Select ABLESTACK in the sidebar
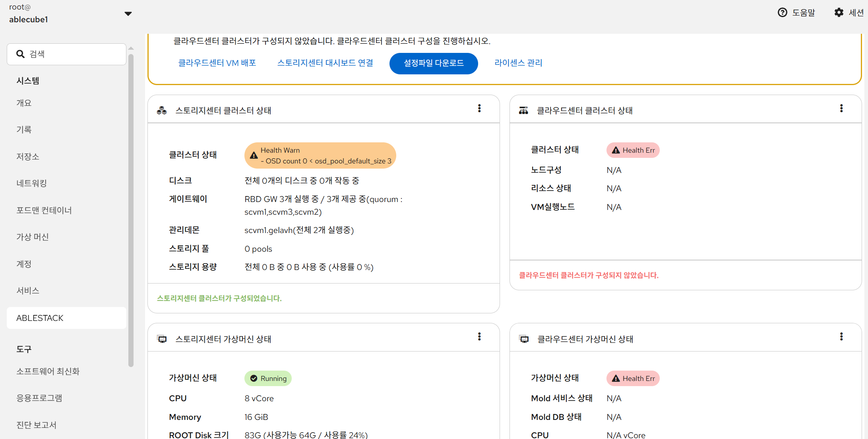Image resolution: width=868 pixels, height=439 pixels. click(66, 318)
